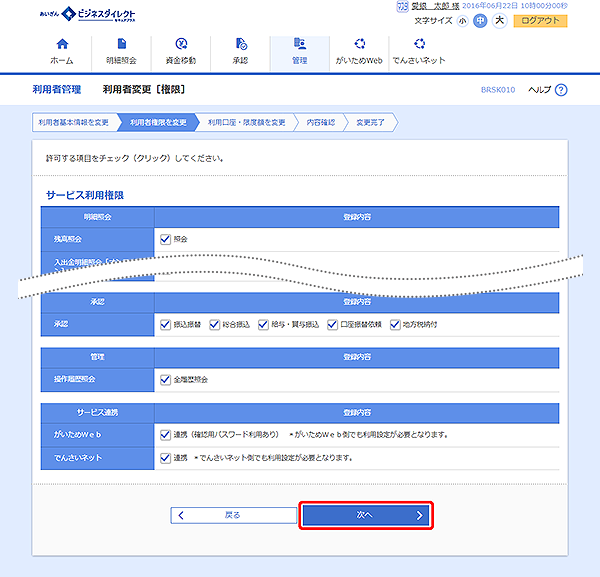Click the ログアウト logout button
The width and height of the screenshot is (600, 577).
(x=540, y=21)
